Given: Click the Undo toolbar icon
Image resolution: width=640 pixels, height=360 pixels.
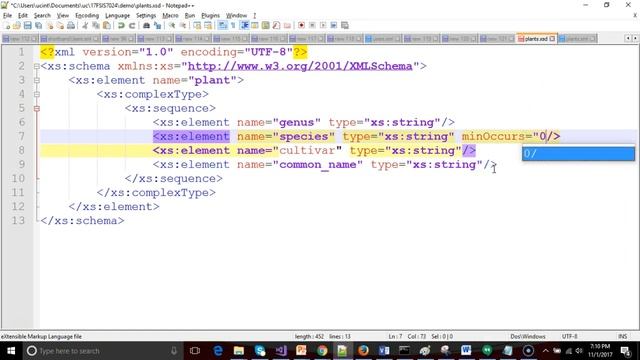Looking at the screenshot, I should (121, 25).
